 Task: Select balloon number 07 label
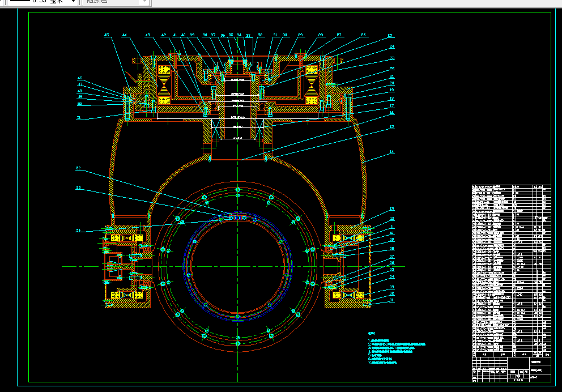[x=391, y=257]
